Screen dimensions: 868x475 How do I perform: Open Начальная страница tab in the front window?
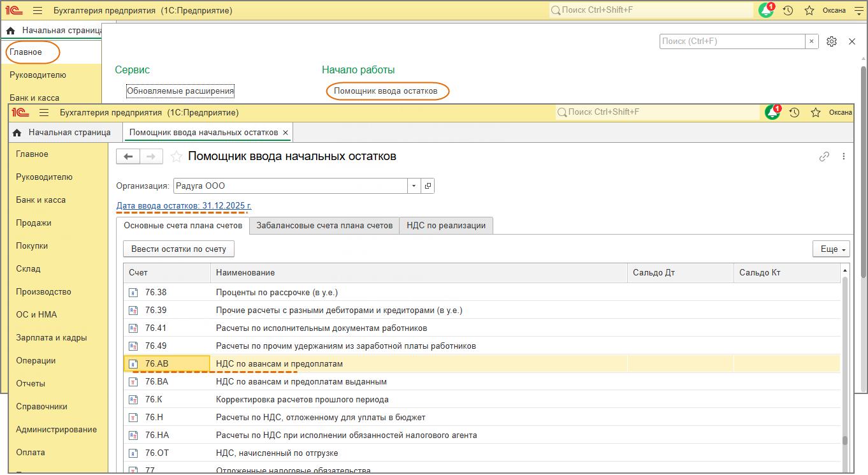(x=62, y=133)
